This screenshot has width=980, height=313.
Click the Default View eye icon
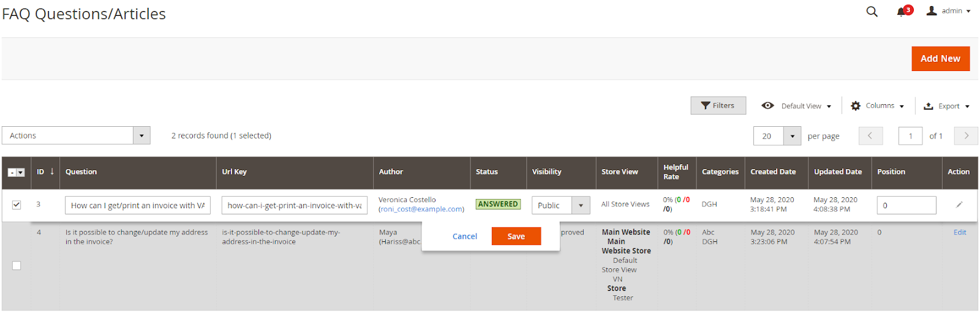[767, 106]
